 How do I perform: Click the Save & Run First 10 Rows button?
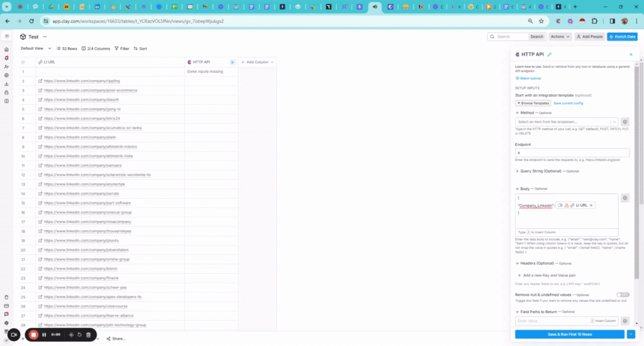coord(570,334)
